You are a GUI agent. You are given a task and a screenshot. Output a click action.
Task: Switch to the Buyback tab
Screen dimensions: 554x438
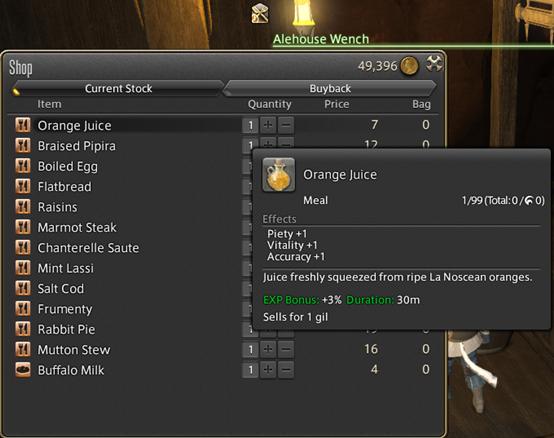tap(330, 88)
